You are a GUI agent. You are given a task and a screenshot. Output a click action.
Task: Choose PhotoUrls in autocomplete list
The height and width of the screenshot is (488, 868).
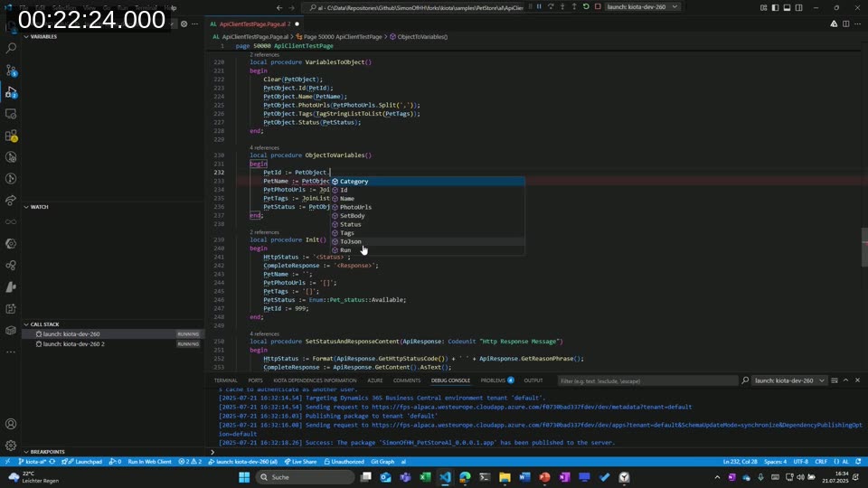(x=428, y=207)
